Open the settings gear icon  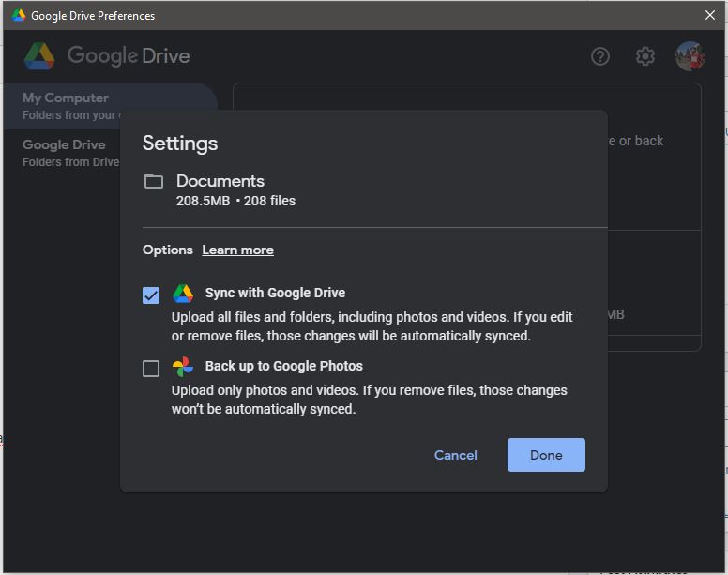(645, 56)
